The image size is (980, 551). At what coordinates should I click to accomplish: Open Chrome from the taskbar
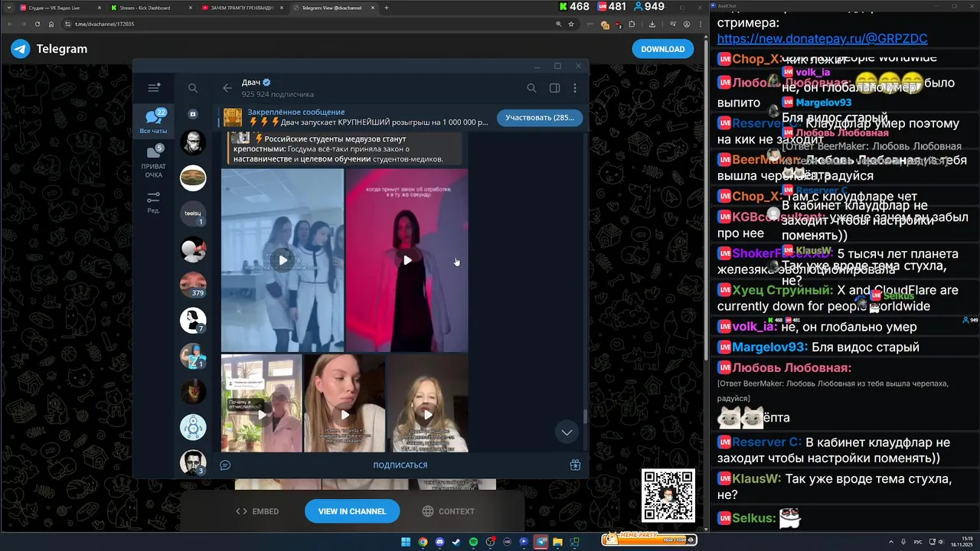pyautogui.click(x=423, y=542)
